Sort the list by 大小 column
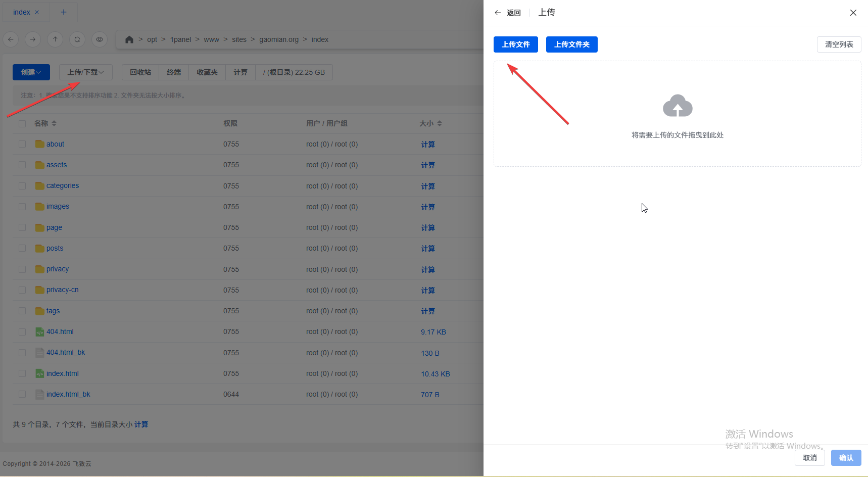Screen dimensions: 868x477 (x=430, y=123)
